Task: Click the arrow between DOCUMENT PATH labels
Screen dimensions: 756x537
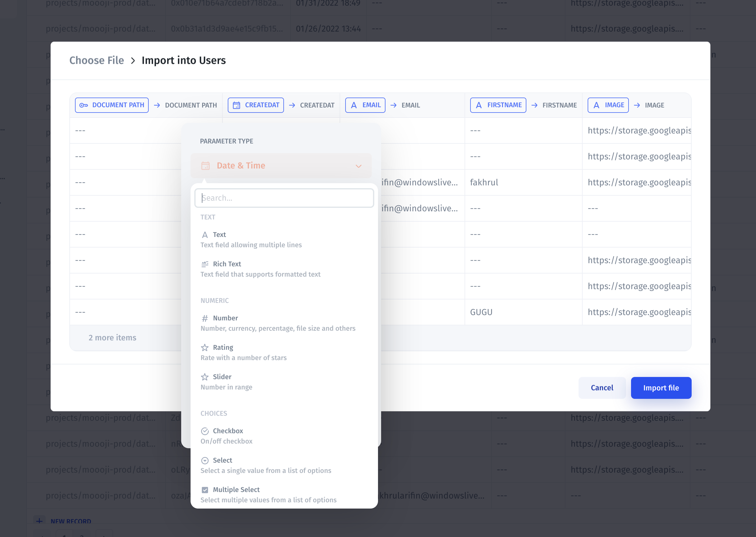Action: click(157, 105)
